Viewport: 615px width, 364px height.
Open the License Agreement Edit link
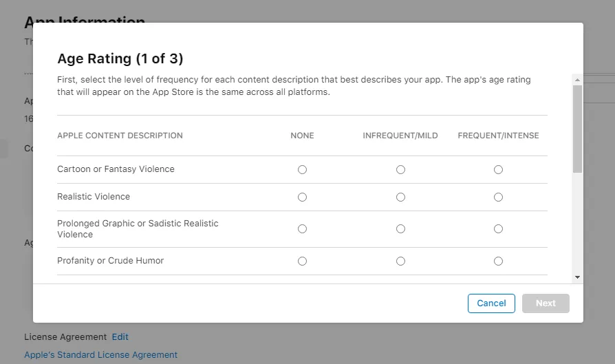(120, 337)
